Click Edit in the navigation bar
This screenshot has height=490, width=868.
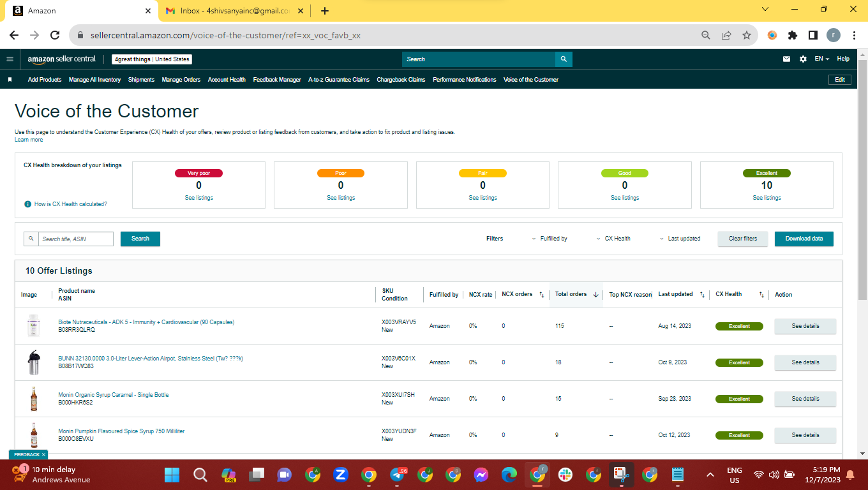[x=840, y=80]
